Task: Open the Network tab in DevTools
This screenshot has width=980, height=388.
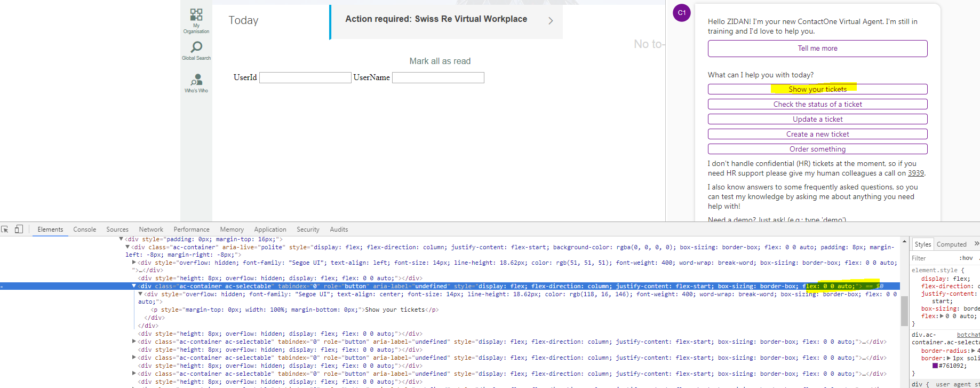Action: 151,229
